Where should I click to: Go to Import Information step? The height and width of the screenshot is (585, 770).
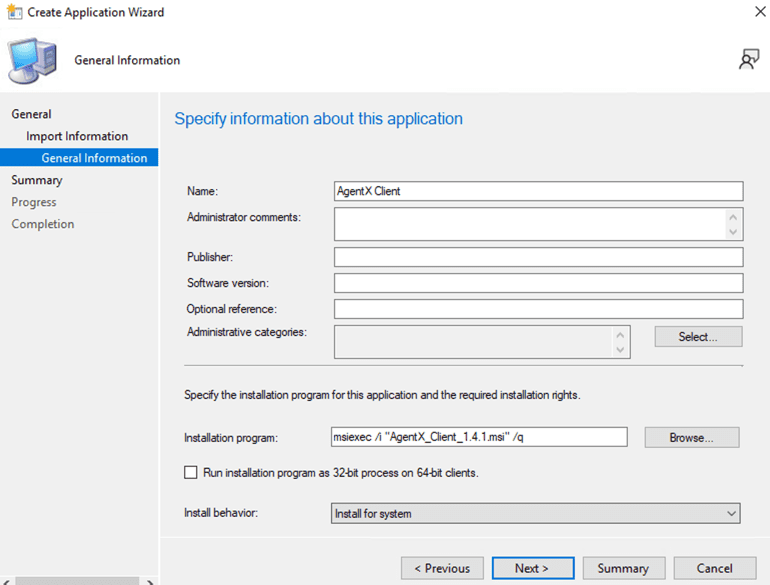pos(77,136)
